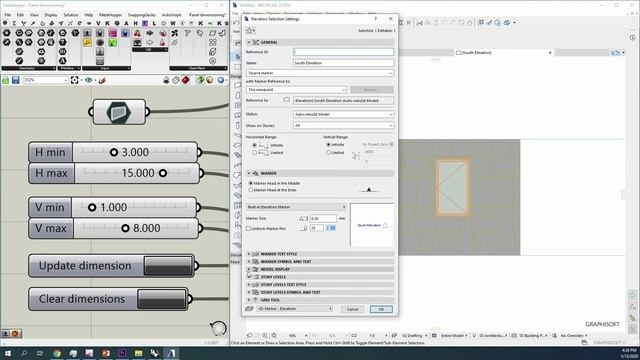
Task: Open the PowerPoint icon in Windows taskbar
Action: coord(106,353)
